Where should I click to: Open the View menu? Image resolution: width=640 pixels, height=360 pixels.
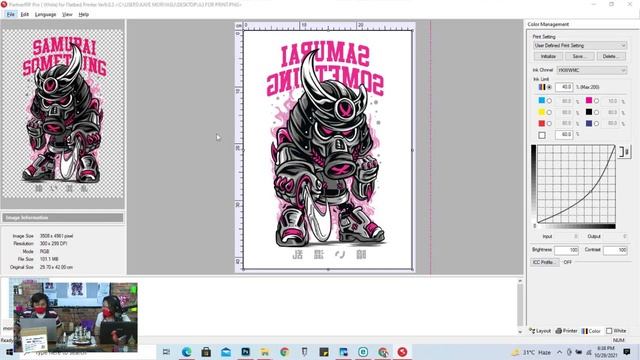coord(67,14)
